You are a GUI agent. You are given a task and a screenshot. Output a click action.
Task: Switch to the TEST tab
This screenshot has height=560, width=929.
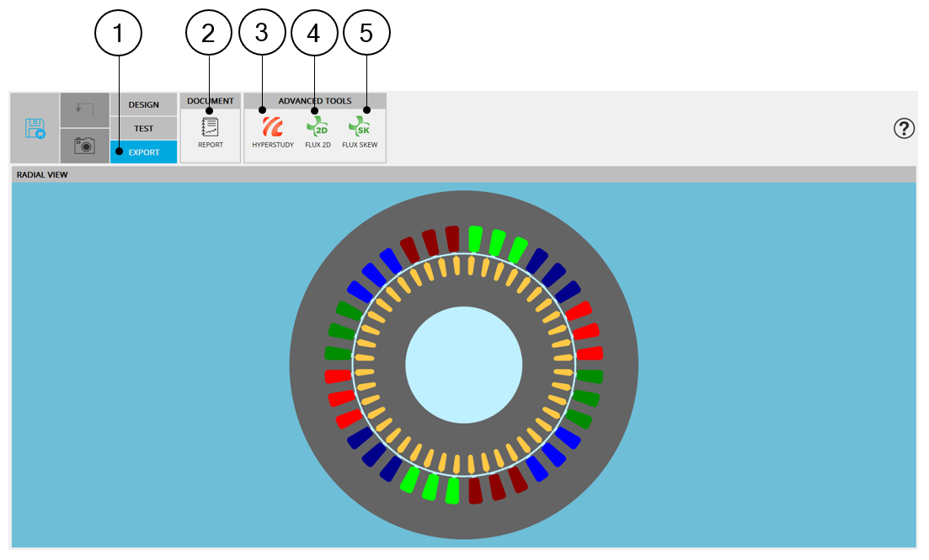[x=143, y=129]
